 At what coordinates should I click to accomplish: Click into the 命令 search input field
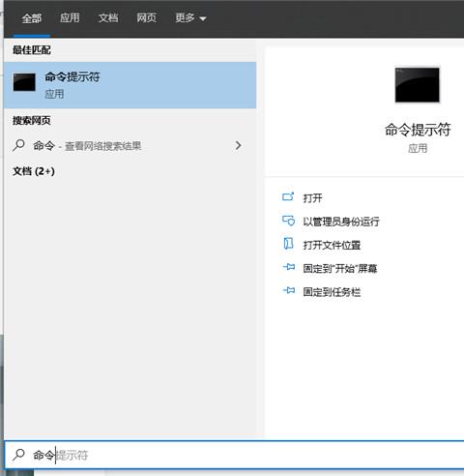(235, 455)
